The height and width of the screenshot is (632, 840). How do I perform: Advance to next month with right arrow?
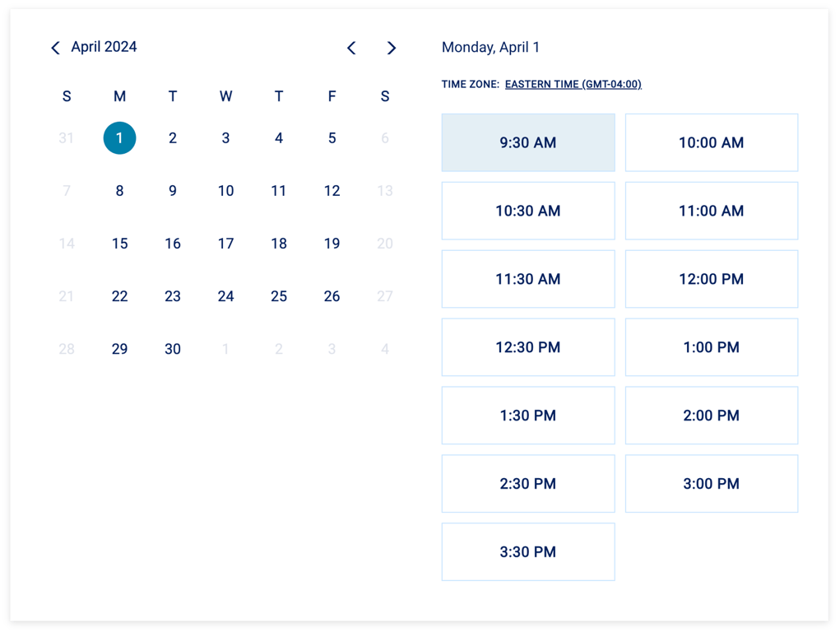(392, 49)
